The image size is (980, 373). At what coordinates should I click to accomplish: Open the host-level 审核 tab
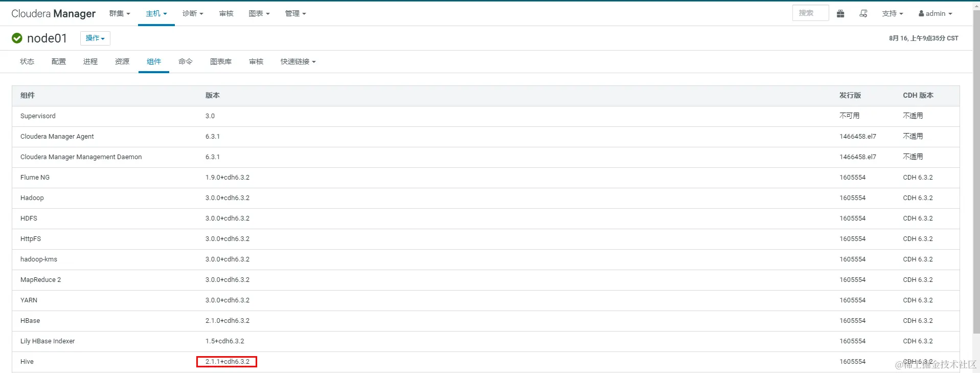256,61
